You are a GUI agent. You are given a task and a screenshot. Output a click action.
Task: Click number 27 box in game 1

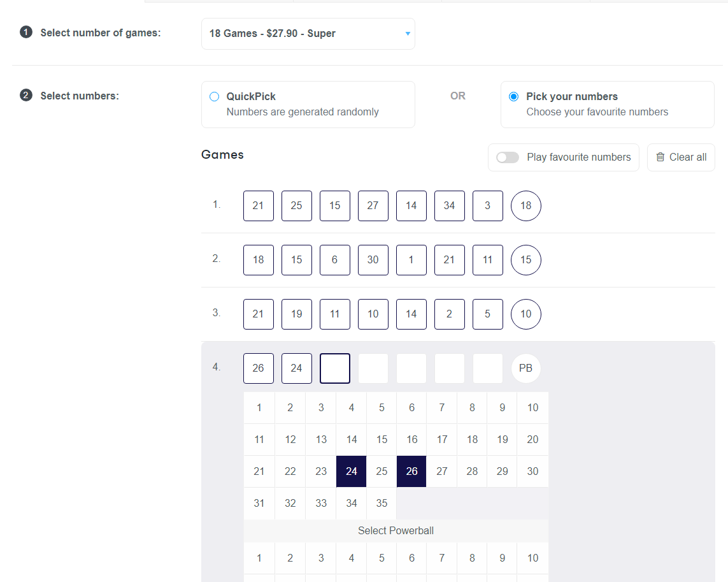click(373, 205)
